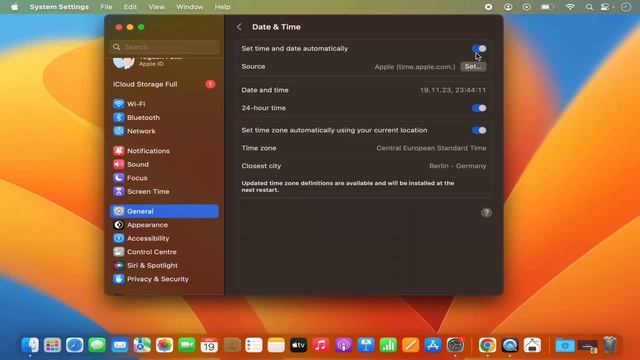Open the Apple menu
640x360 pixels.
pos(15,7)
